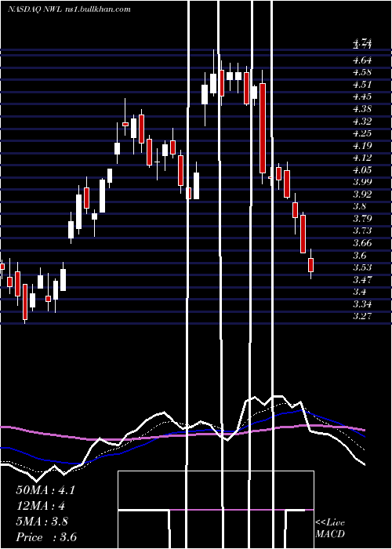
Task: Select the 3.27 price axis label
Action: (362, 316)
